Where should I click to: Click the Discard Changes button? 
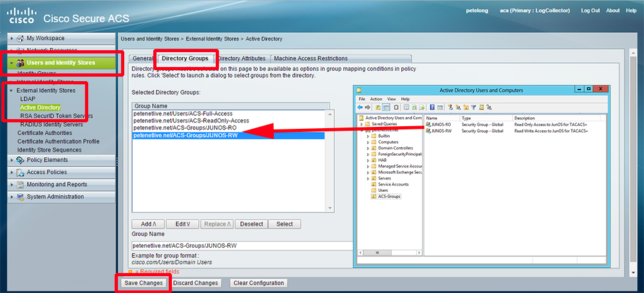[196, 283]
